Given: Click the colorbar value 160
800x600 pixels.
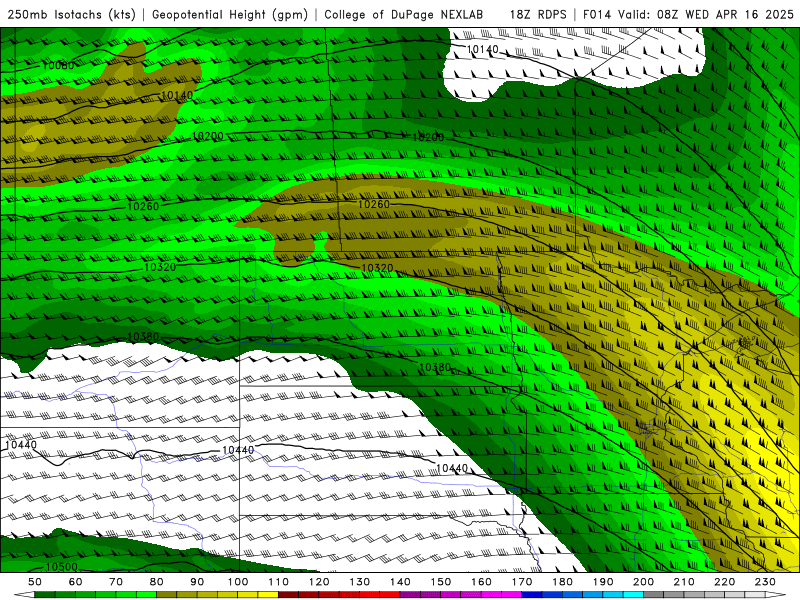Looking at the screenshot, I should (482, 582).
